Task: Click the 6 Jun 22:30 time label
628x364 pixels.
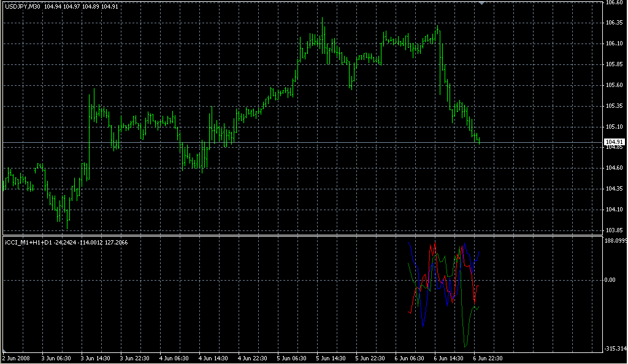Action: (487, 358)
